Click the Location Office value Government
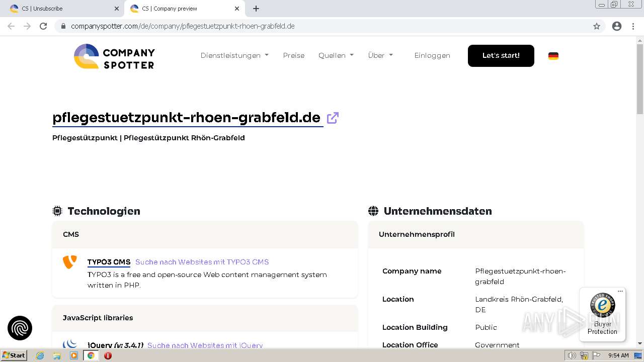 coord(497,345)
